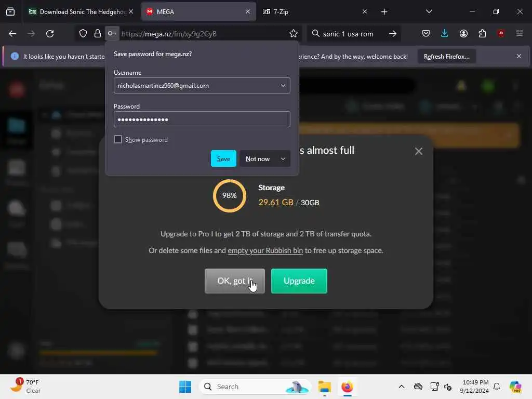Open the Firefox account icon
532x399 pixels.
pyautogui.click(x=463, y=33)
